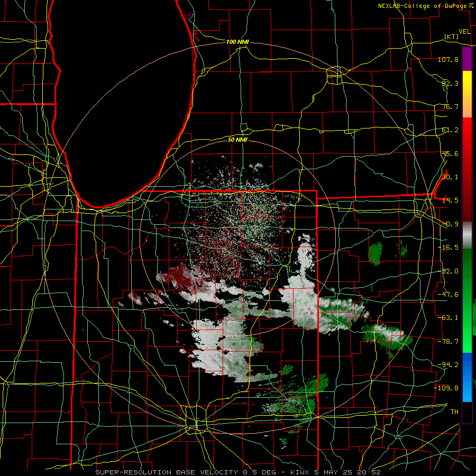Screen dimensions: 476x476
Task: Click the 61.2 velocity legend value
Action: [x=450, y=130]
